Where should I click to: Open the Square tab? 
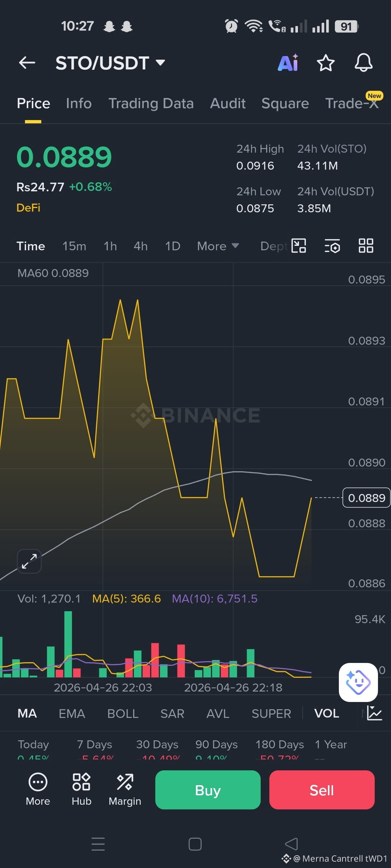285,103
